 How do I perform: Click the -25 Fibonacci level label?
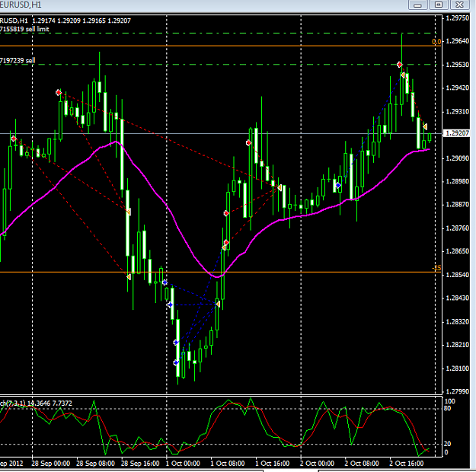coord(436,268)
